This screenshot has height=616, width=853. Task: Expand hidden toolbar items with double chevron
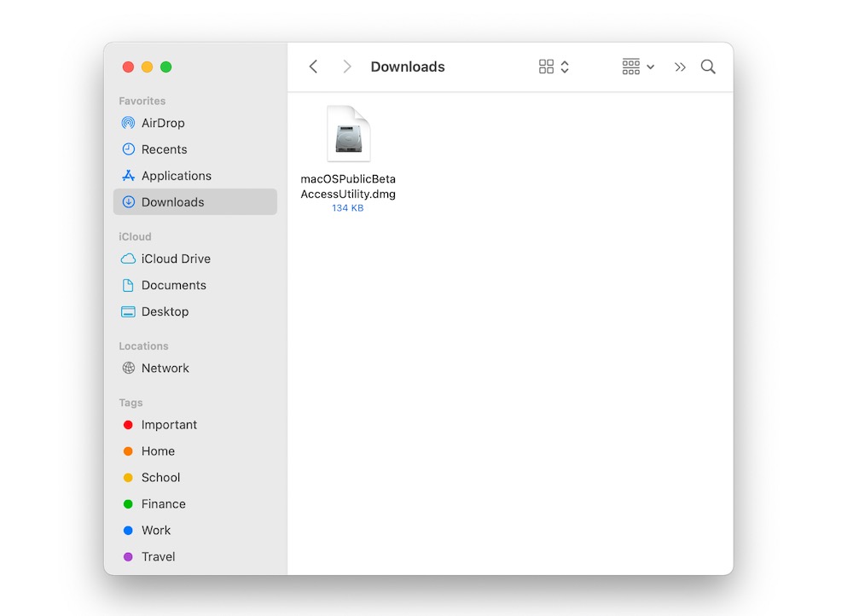coord(680,67)
